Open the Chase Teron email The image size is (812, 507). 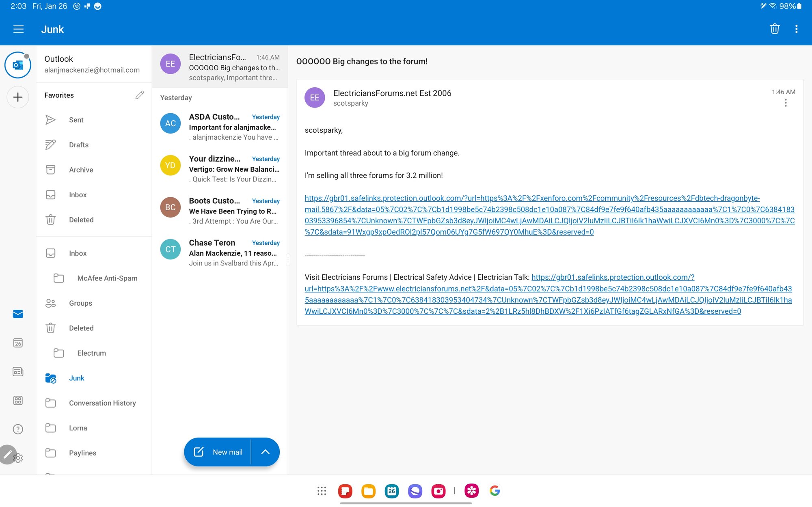pyautogui.click(x=220, y=253)
